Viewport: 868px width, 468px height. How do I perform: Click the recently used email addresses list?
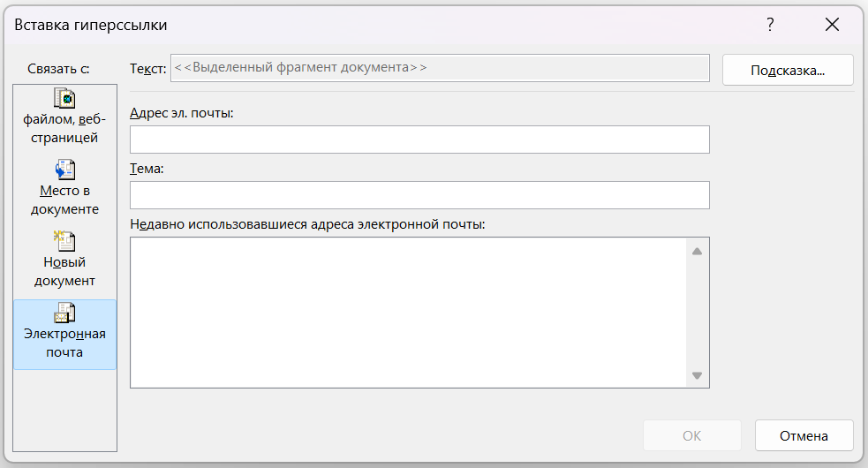click(x=408, y=312)
